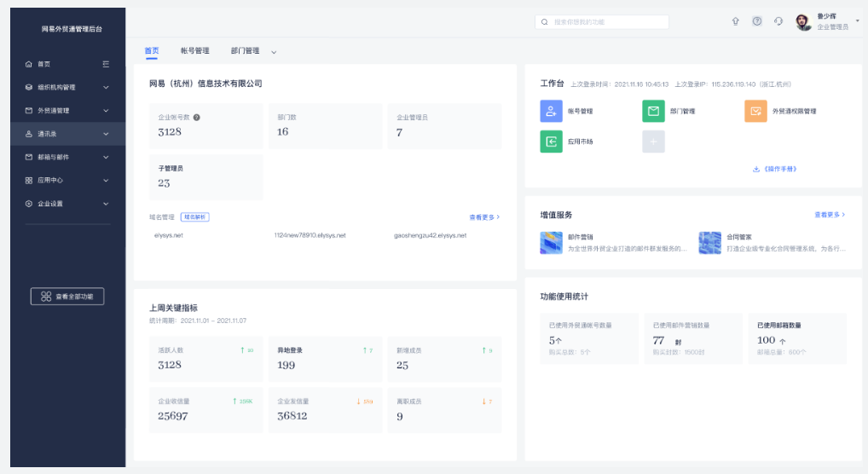The width and height of the screenshot is (868, 474).
Task: Click the 企业管理员 value 7
Action: [x=399, y=132]
